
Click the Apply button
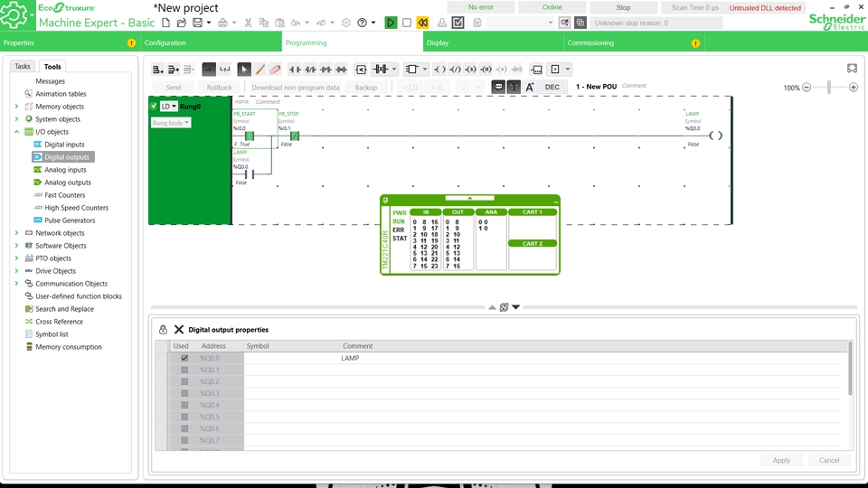point(781,460)
